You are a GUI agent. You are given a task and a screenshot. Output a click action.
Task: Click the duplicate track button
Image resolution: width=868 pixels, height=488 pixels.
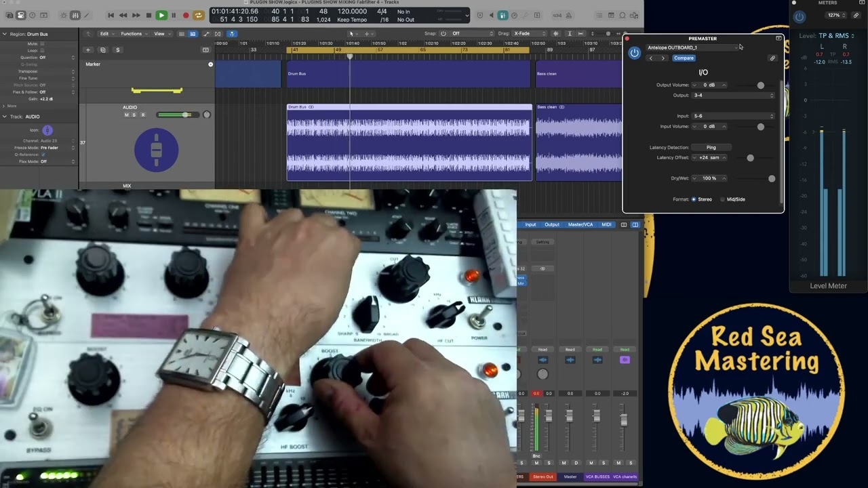102,49
